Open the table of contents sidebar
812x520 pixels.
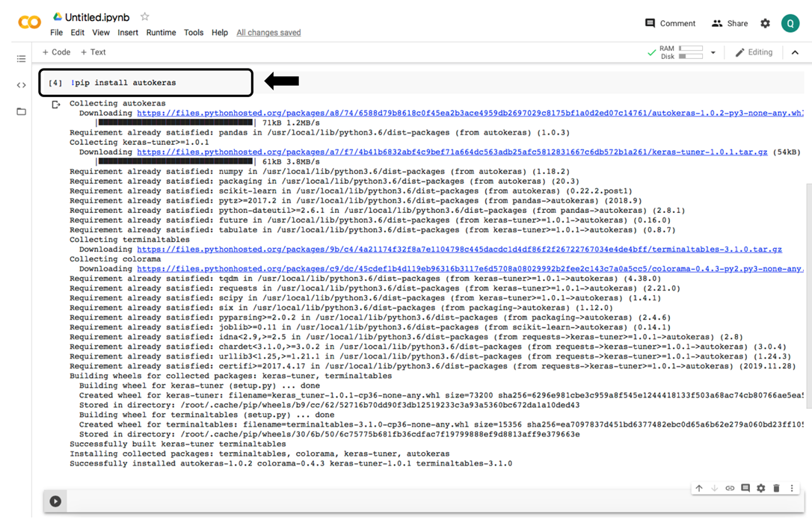pos(21,58)
